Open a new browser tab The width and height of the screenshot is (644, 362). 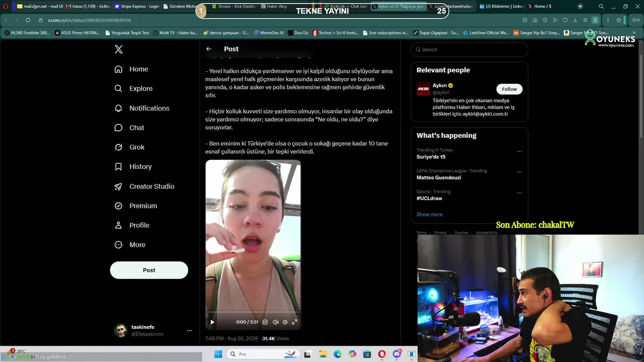click(580, 7)
